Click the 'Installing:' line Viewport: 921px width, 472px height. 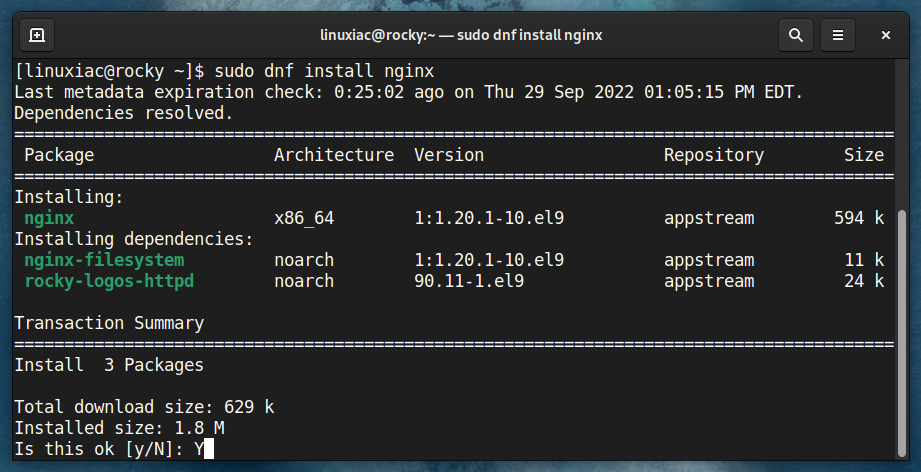click(69, 197)
